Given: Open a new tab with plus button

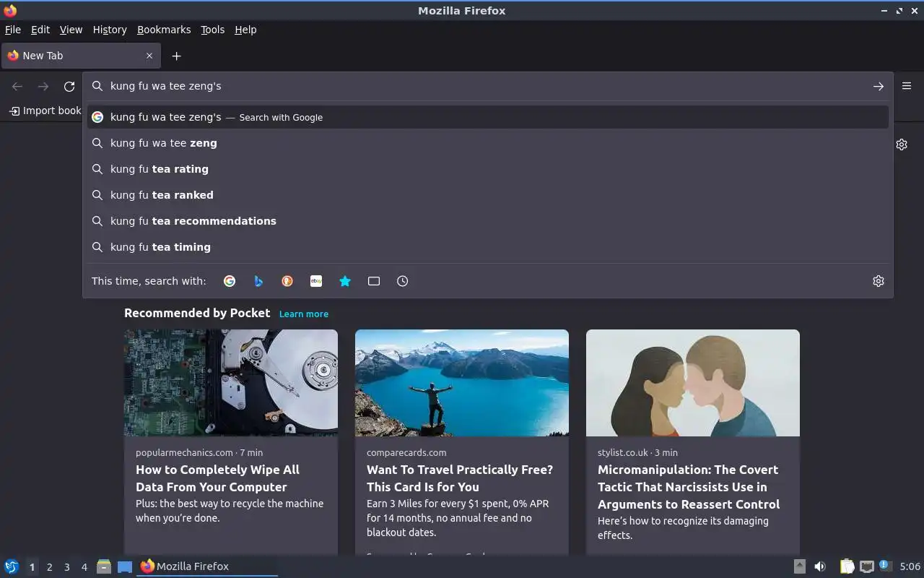Looking at the screenshot, I should (x=176, y=56).
